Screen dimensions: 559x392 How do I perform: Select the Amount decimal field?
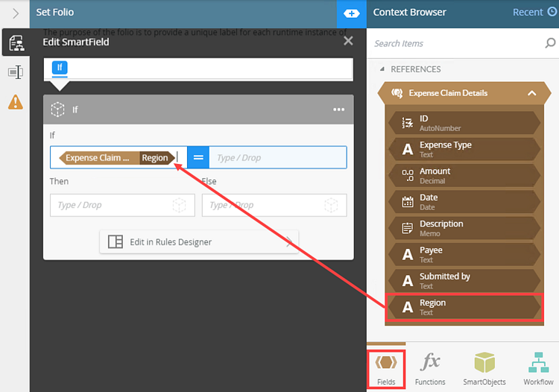(x=464, y=176)
